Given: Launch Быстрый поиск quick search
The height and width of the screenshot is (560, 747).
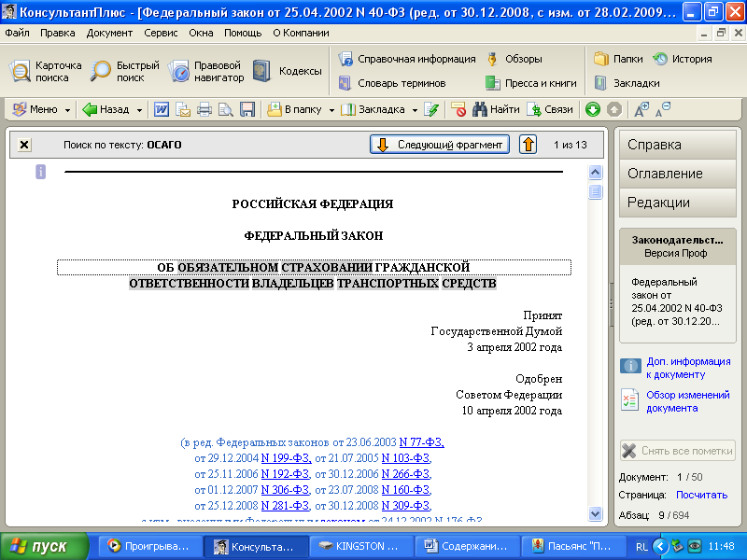Looking at the screenshot, I should coord(125,72).
